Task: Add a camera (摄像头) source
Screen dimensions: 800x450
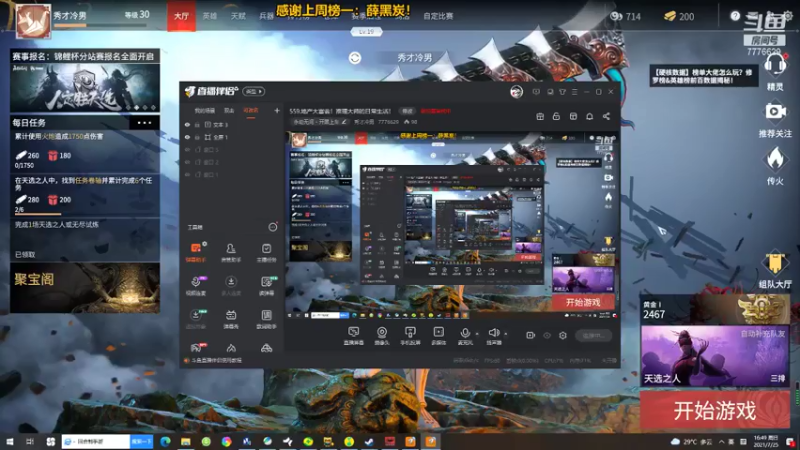Action: coord(382,336)
